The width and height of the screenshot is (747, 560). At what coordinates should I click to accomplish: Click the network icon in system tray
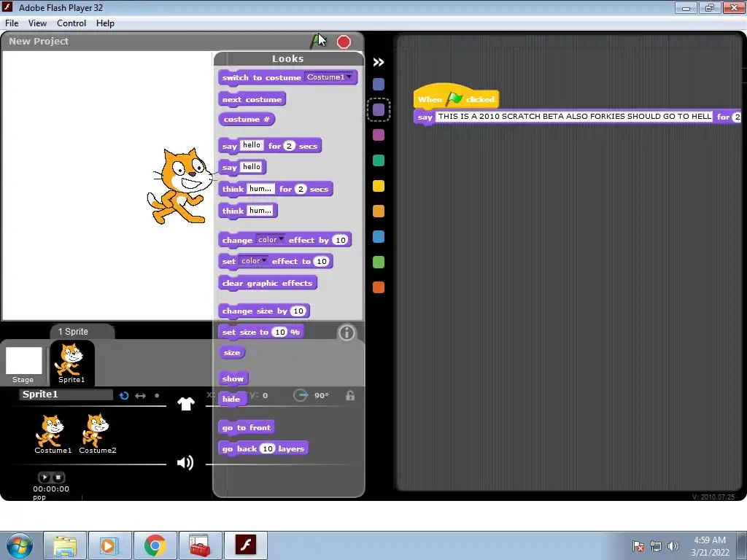[656, 546]
